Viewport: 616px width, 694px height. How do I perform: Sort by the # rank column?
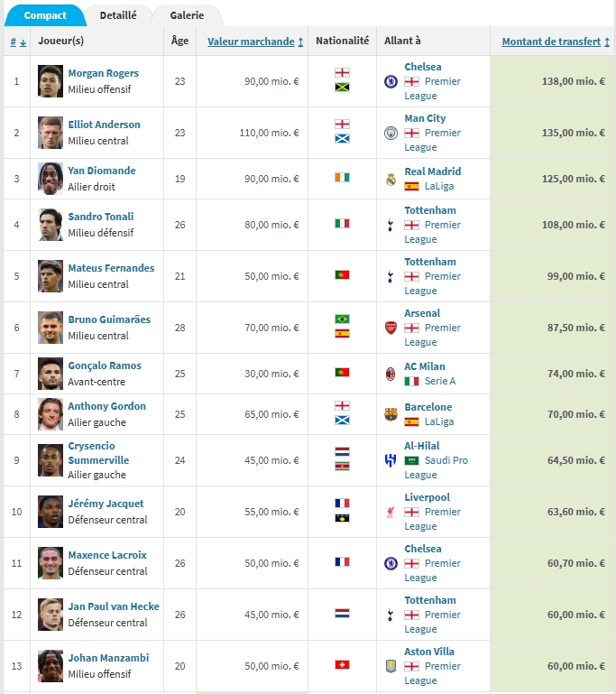(x=18, y=42)
